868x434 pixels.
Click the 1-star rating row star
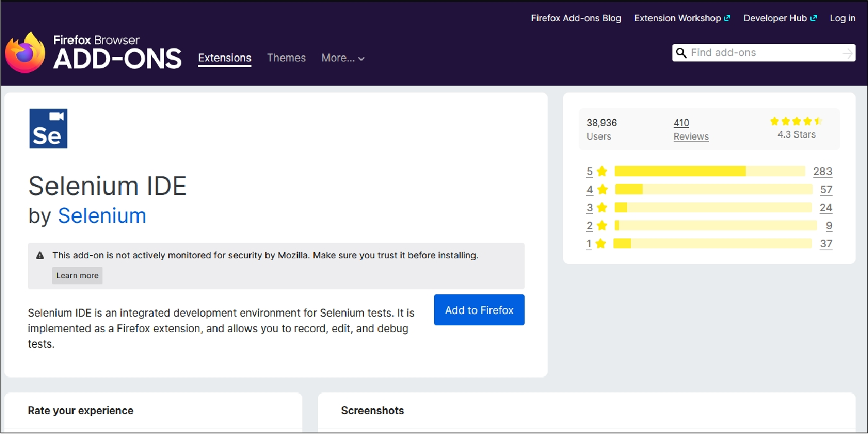[x=600, y=244]
